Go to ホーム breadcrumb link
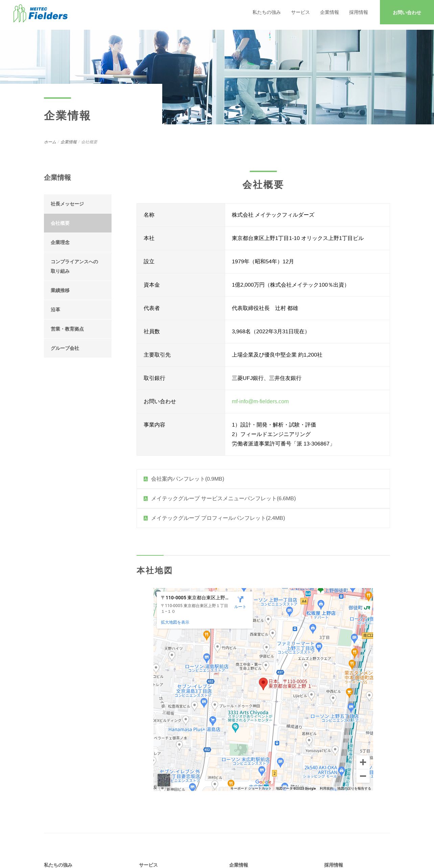This screenshot has height=868, width=434. click(50, 142)
